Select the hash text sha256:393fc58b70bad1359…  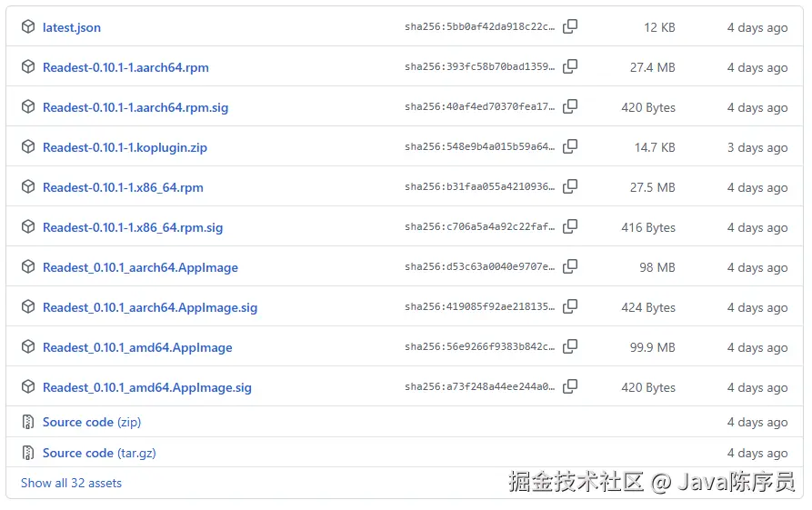(x=479, y=66)
